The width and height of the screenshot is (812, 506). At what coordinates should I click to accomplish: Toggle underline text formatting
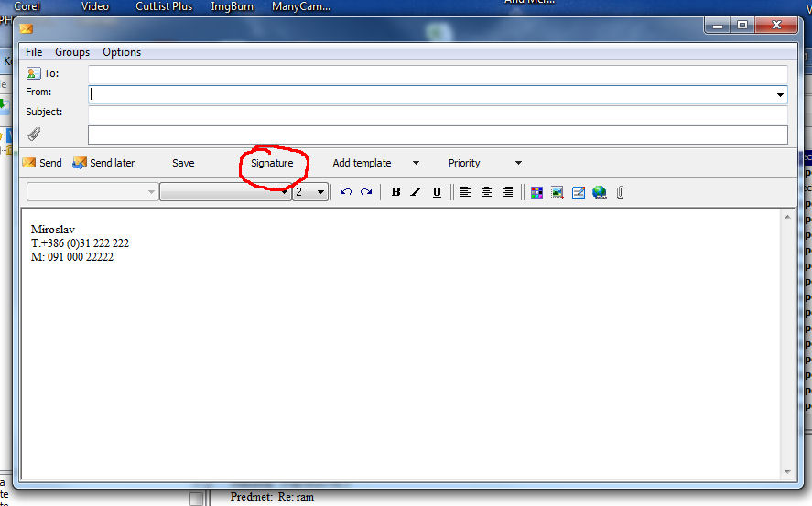437,192
